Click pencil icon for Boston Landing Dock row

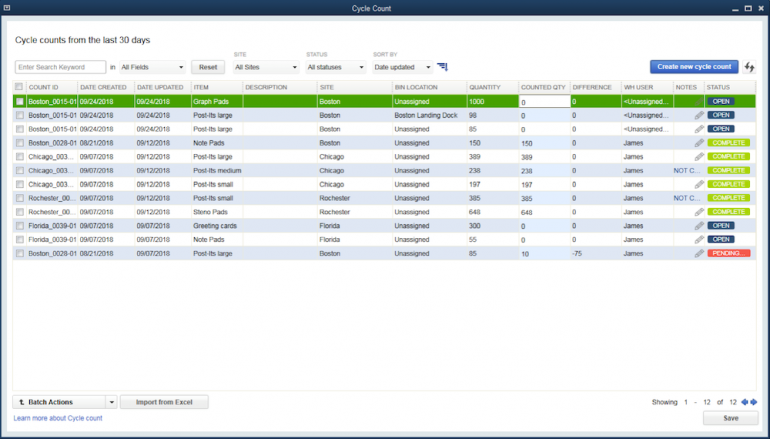[699, 115]
